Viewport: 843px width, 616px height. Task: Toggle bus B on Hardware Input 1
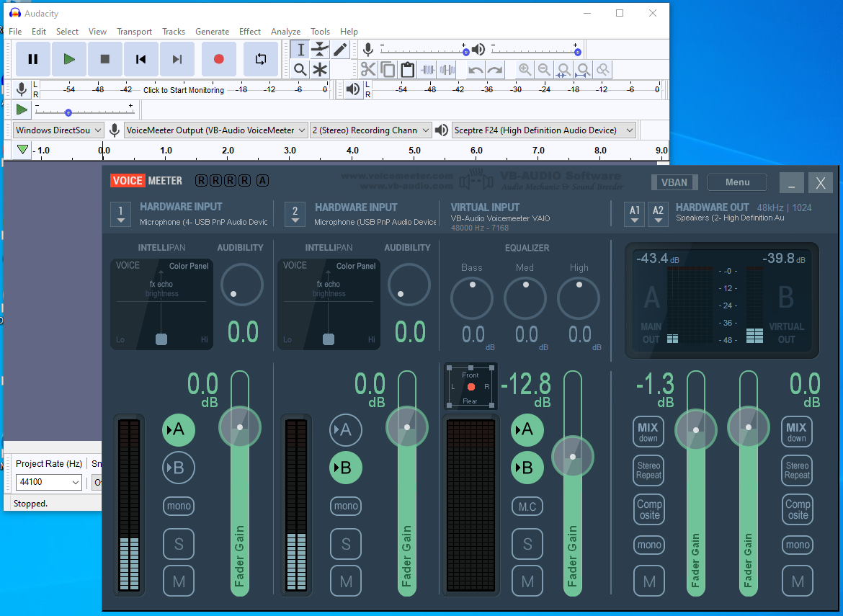179,468
